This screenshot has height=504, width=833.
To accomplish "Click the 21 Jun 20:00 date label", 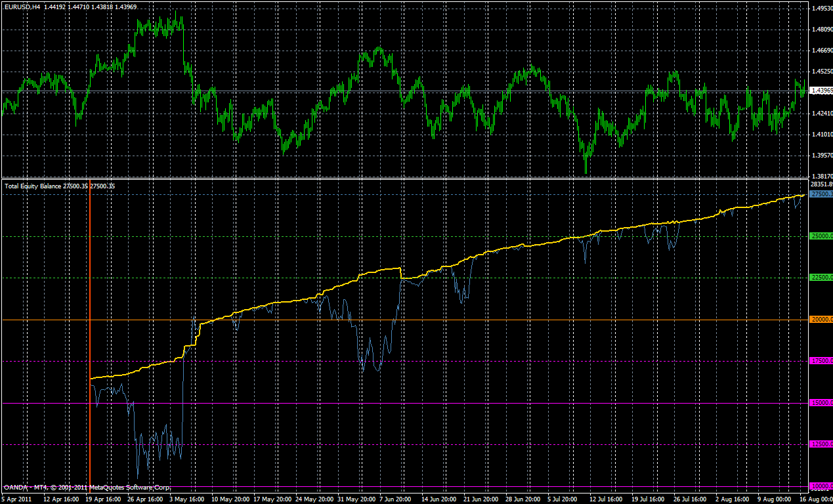I will 482,499.
